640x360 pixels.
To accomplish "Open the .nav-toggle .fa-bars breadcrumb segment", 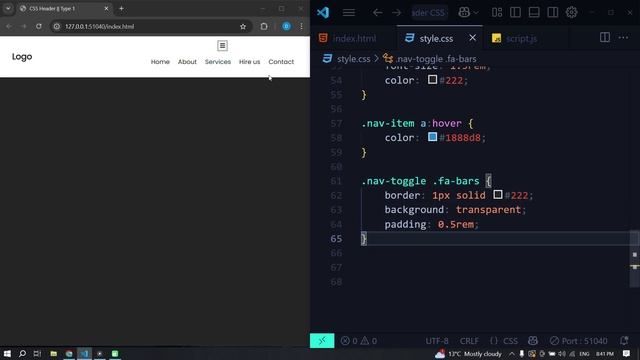I will pyautogui.click(x=436, y=59).
